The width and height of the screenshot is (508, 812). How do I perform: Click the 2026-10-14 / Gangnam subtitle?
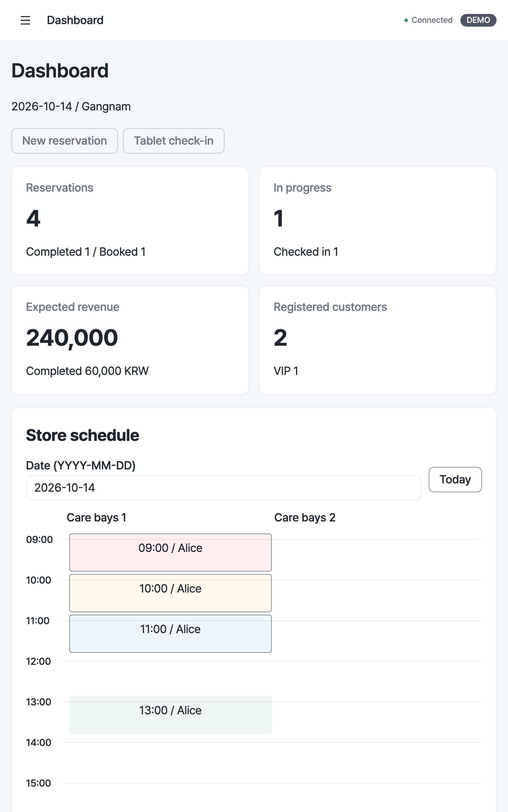[71, 106]
